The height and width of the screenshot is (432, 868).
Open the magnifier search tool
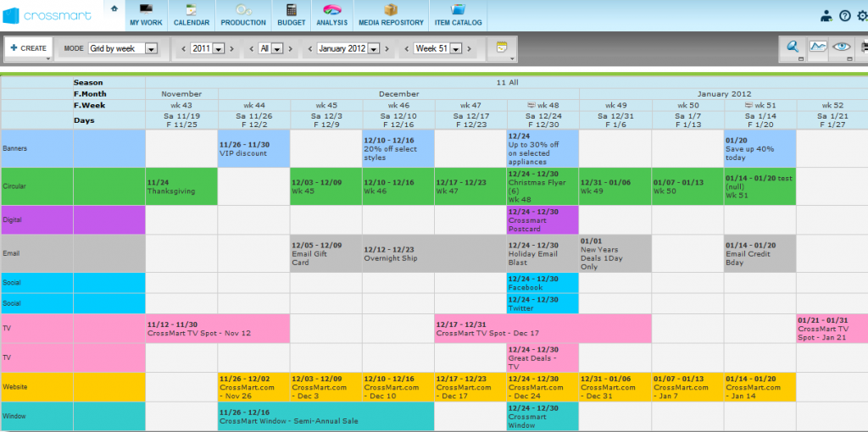(793, 48)
